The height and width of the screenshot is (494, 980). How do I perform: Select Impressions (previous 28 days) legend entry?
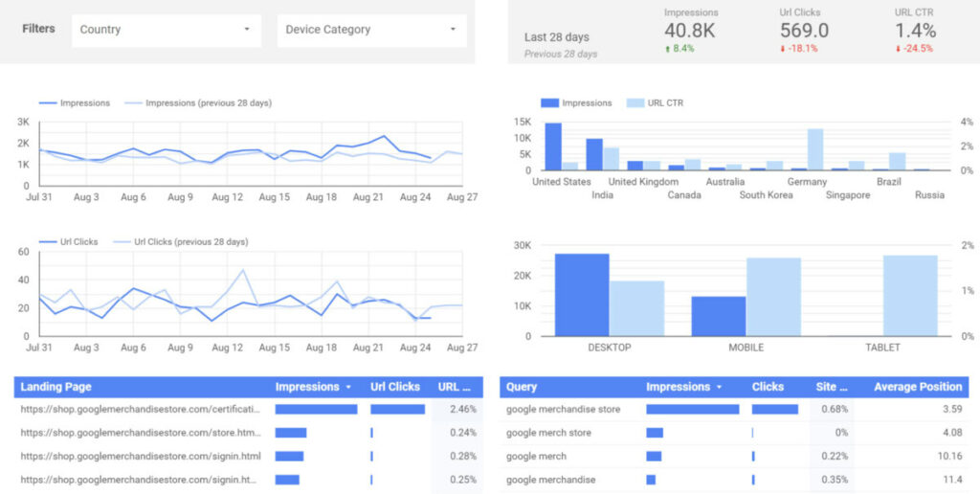tap(198, 103)
